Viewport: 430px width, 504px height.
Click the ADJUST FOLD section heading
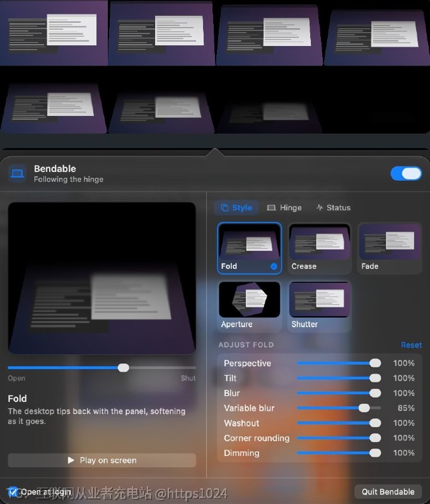(x=246, y=345)
